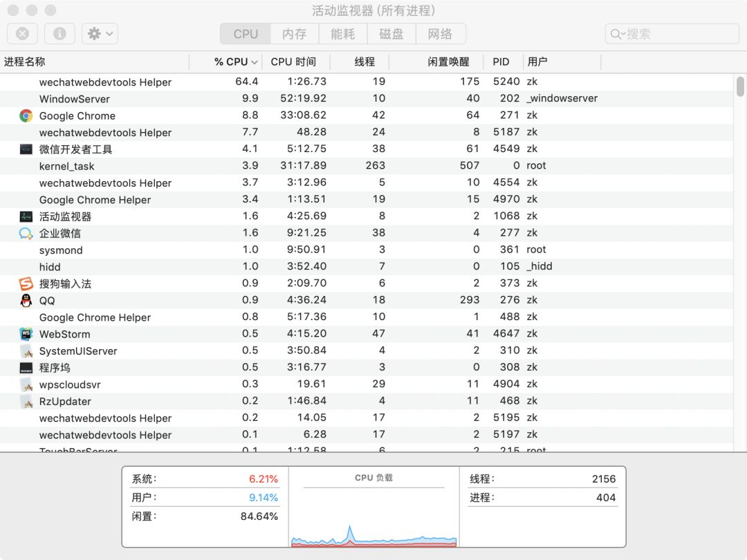Image resolution: width=747 pixels, height=560 pixels.
Task: Click the WebStorm app icon
Action: [x=26, y=335]
